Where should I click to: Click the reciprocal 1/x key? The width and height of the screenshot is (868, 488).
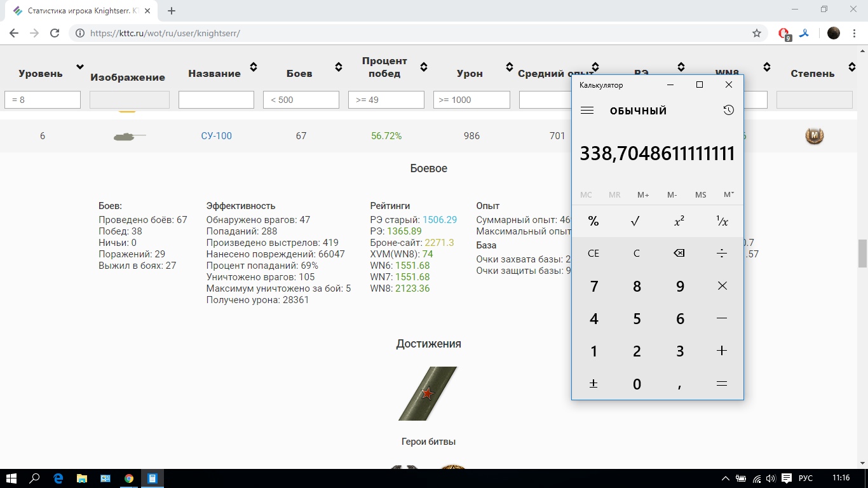click(722, 221)
